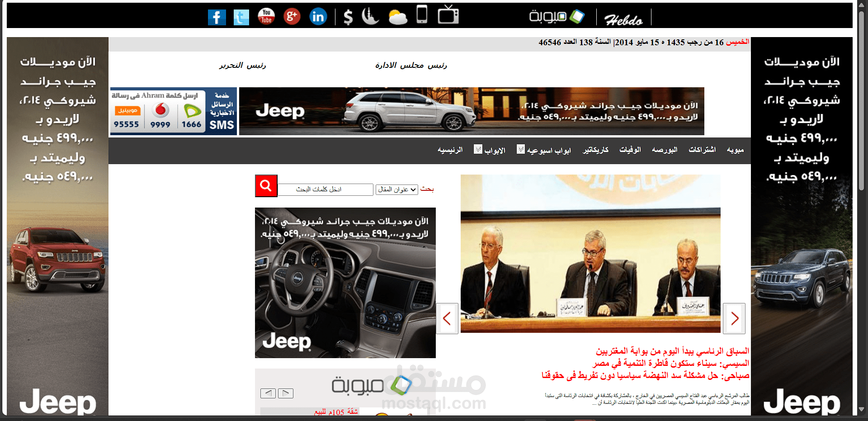Click the date line with العدد 46546
The width and height of the screenshot is (868, 421).
pos(644,43)
